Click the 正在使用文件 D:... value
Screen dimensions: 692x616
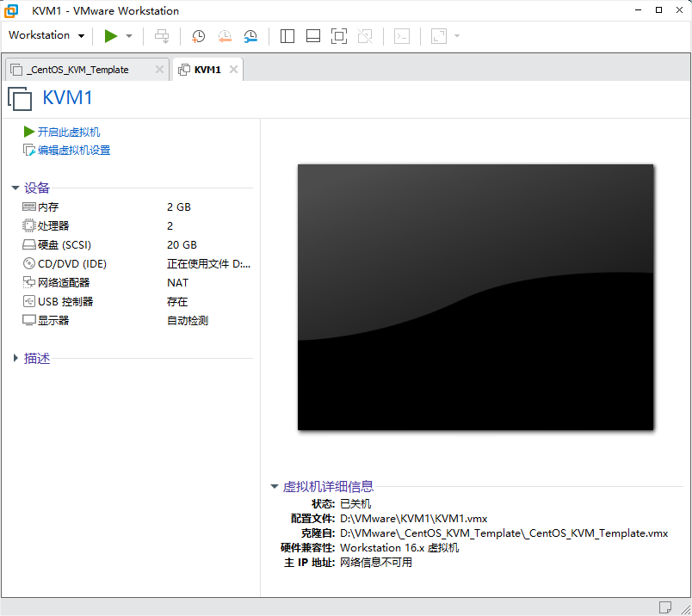(x=209, y=264)
